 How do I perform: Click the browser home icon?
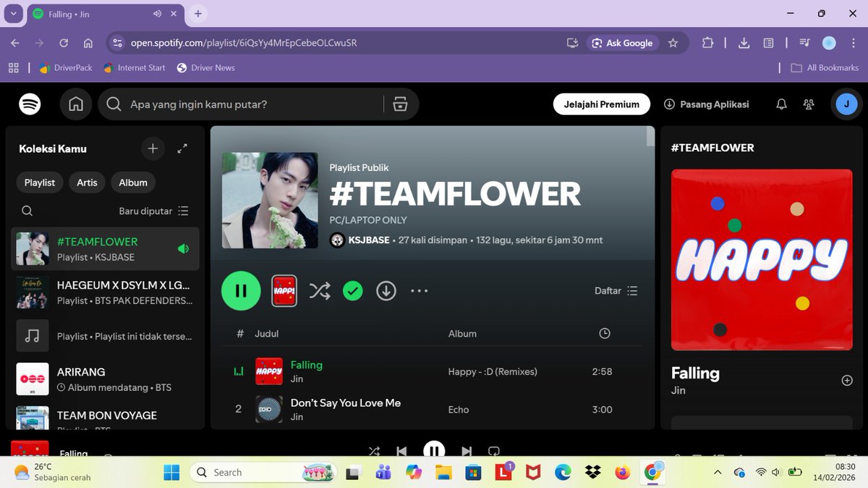(88, 43)
